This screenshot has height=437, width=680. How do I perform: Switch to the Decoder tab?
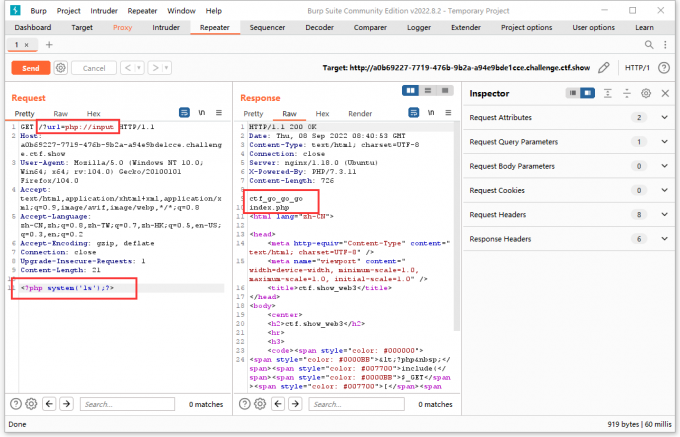click(320, 27)
